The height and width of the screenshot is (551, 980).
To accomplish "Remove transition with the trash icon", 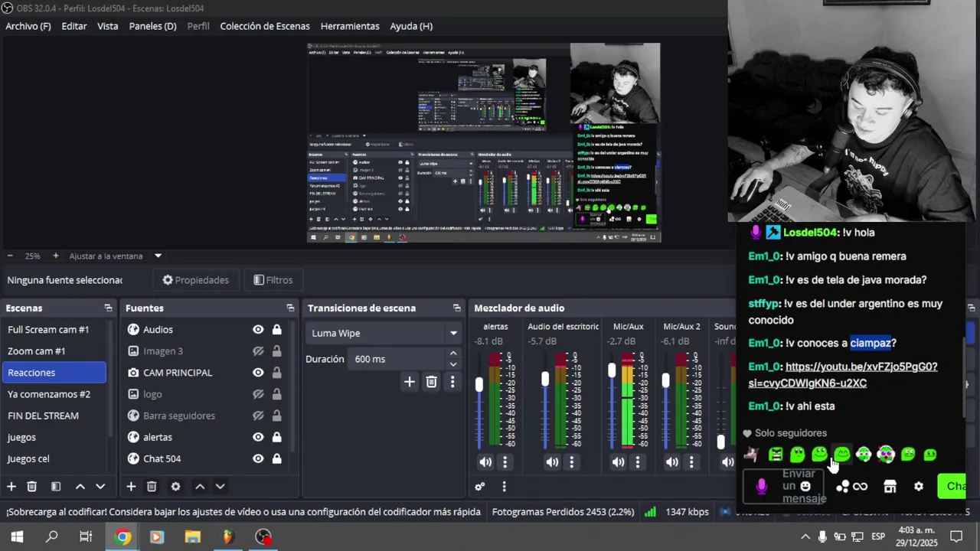I will (x=431, y=382).
